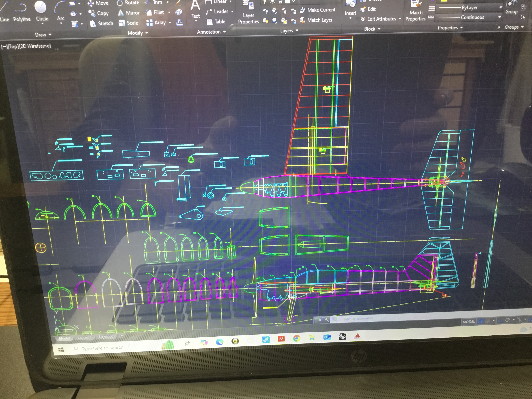The image size is (532, 399).
Task: Toggle polar tracking in status bar
Action: (507, 320)
